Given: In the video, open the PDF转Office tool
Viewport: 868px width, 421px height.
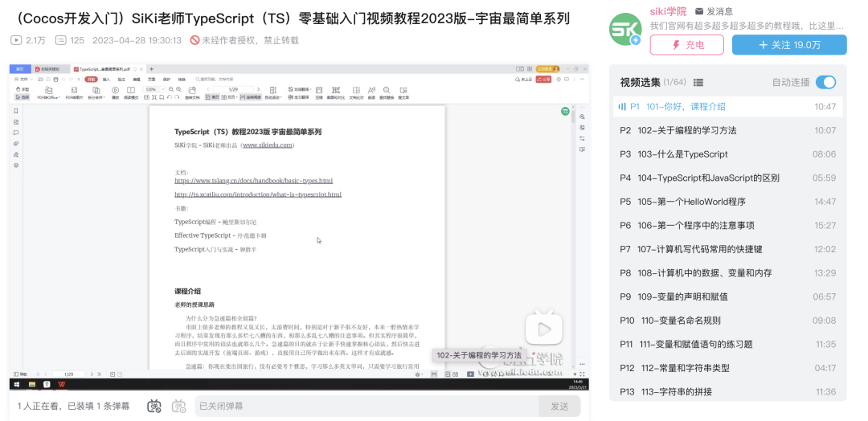Looking at the screenshot, I should 49,92.
